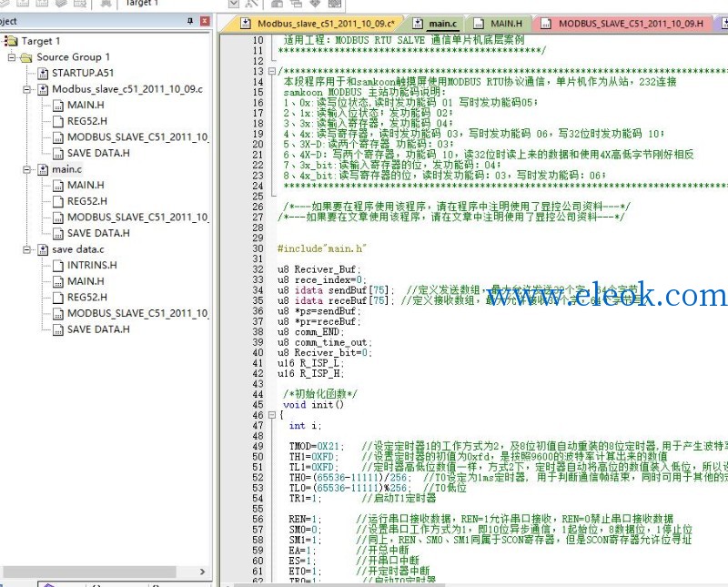728x587 pixels.
Task: Select REG52.H under Modbus_slave_c51_2011_10_09.c
Action: 86,121
